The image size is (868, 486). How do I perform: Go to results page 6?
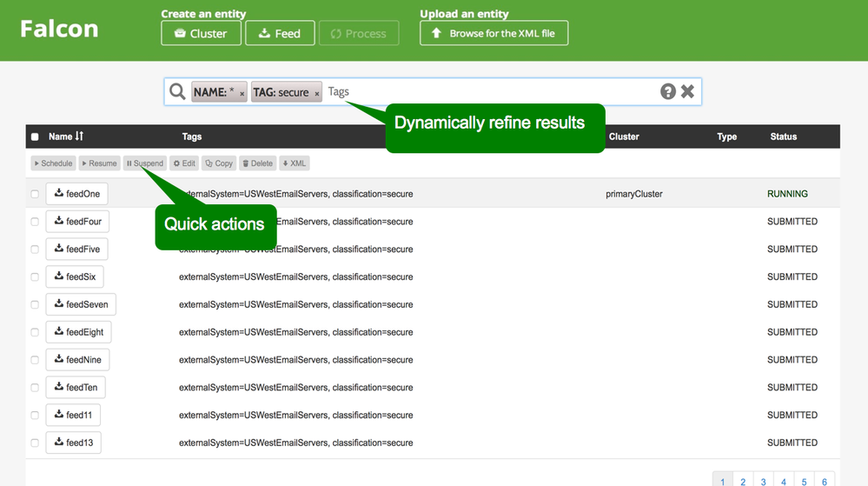pos(825,481)
